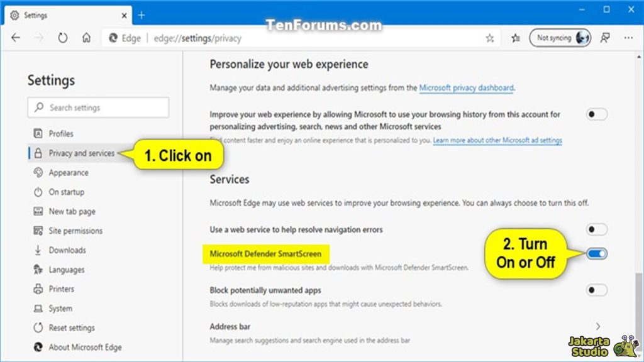The image size is (644, 362).
Task: Click the Downloads arrow icon in sidebar
Action: pos(37,250)
